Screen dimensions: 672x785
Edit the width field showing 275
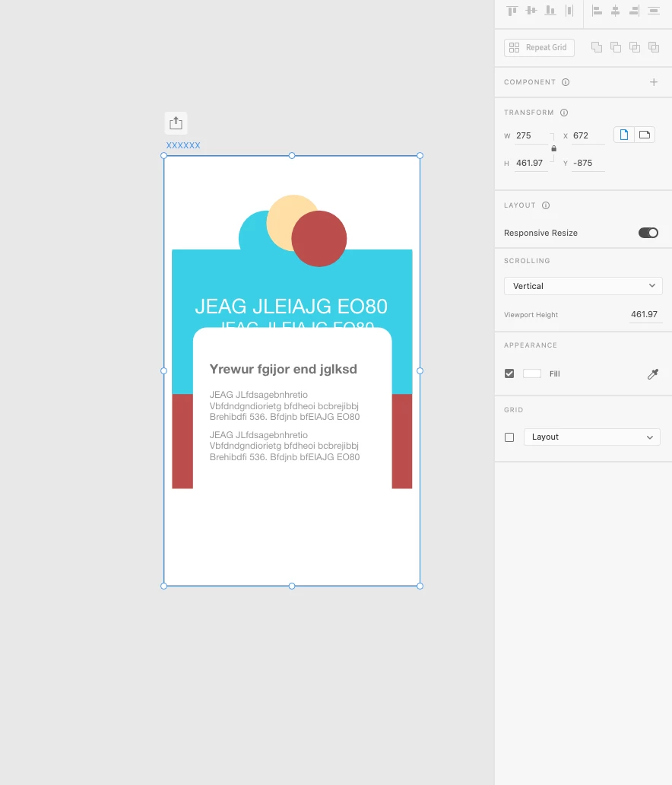(x=531, y=135)
